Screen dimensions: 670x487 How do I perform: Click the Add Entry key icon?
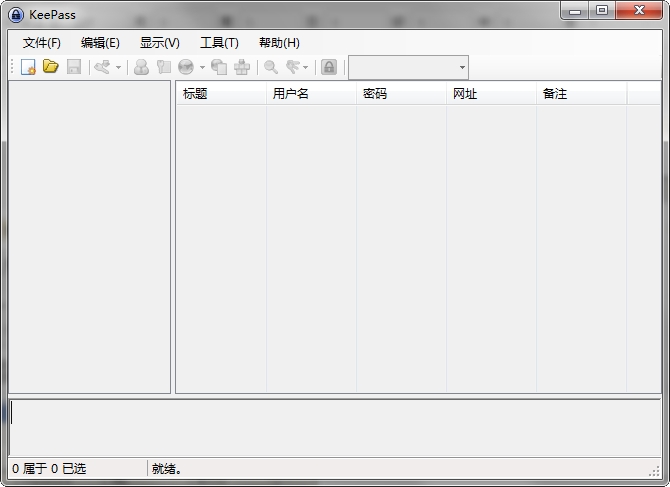(x=103, y=67)
